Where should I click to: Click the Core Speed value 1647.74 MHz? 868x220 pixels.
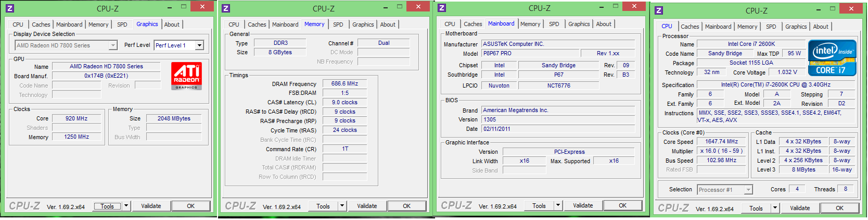pyautogui.click(x=721, y=141)
